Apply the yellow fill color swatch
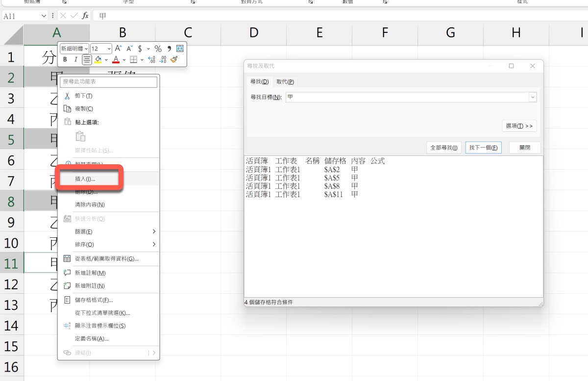Viewport: 588px width, 381px height. (x=98, y=60)
